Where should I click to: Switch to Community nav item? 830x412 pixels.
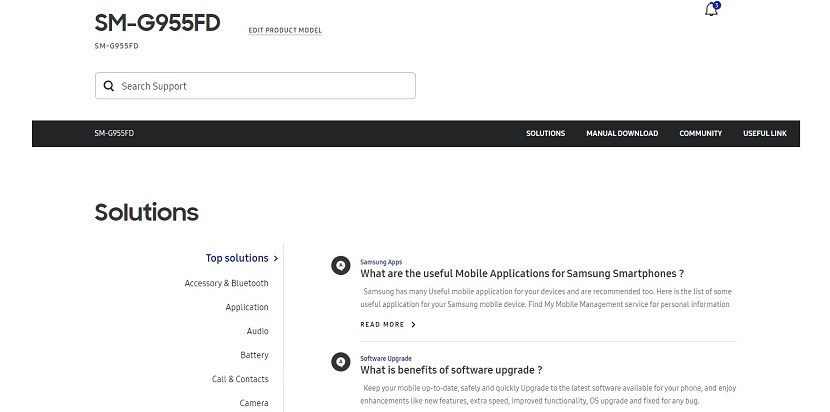(700, 133)
